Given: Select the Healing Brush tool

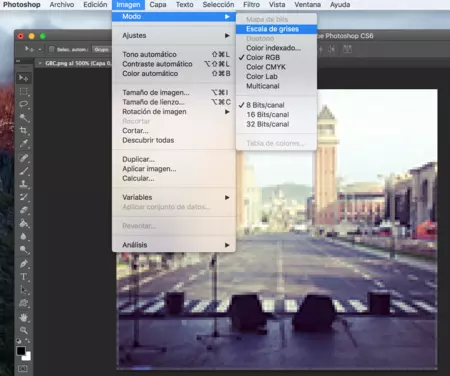Looking at the screenshot, I should click(x=23, y=158).
